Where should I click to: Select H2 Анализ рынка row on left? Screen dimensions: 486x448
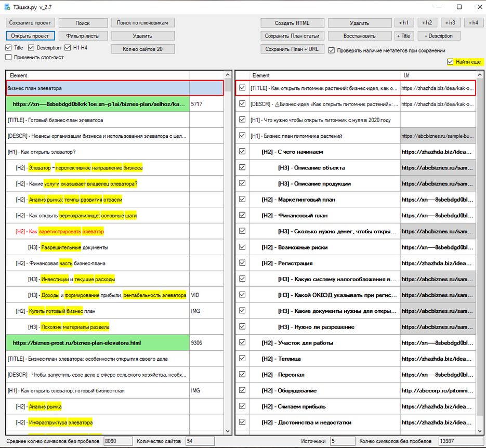[115, 406]
